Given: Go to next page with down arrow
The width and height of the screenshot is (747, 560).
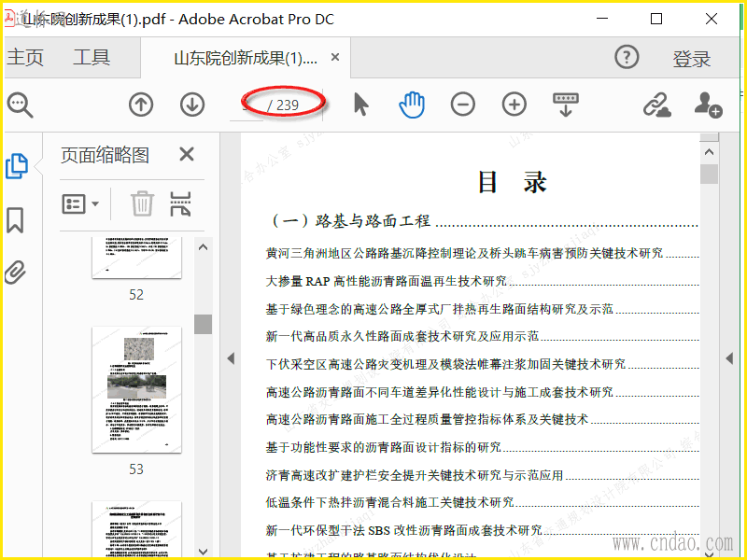Looking at the screenshot, I should (192, 105).
